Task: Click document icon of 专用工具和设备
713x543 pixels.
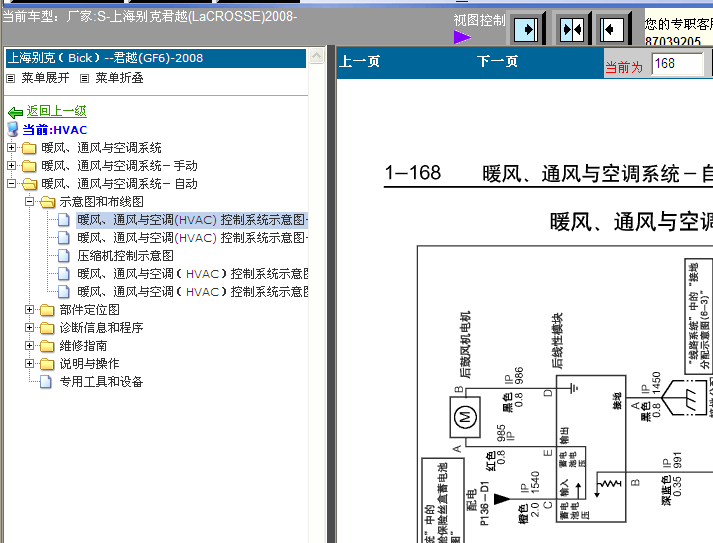Action: click(46, 382)
